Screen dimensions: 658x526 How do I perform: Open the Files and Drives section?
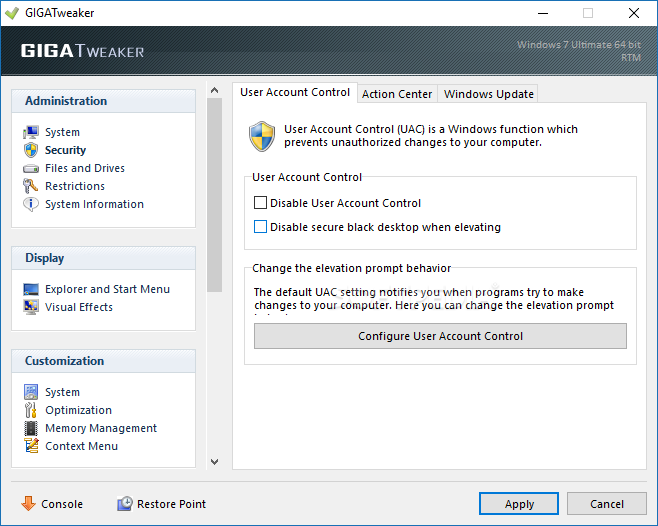pyautogui.click(x=85, y=168)
